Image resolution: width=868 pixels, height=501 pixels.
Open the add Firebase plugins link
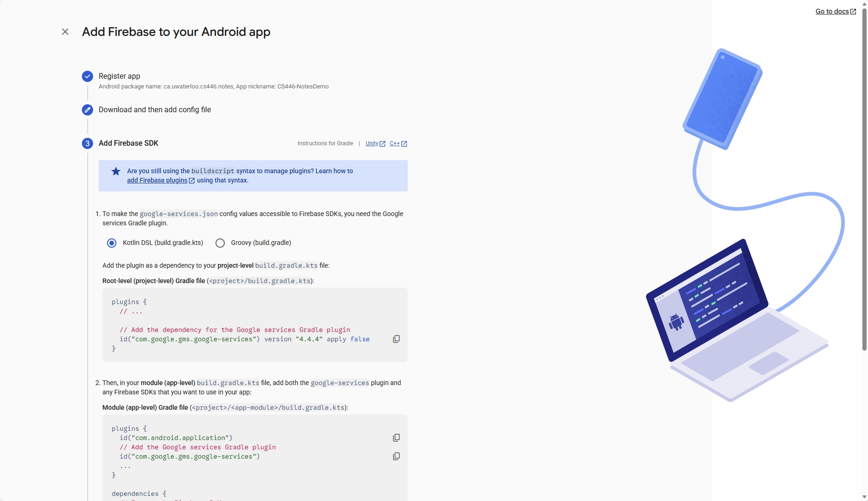pyautogui.click(x=157, y=181)
